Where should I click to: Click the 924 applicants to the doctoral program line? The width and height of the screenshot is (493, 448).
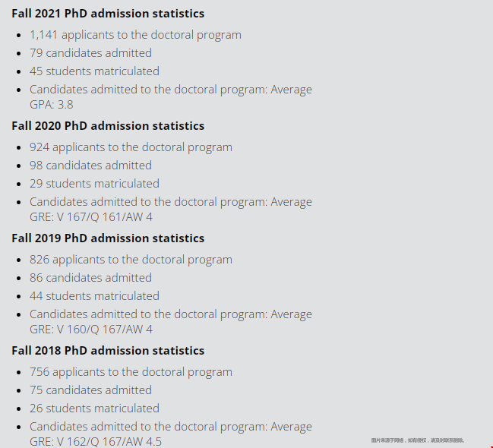tap(131, 147)
